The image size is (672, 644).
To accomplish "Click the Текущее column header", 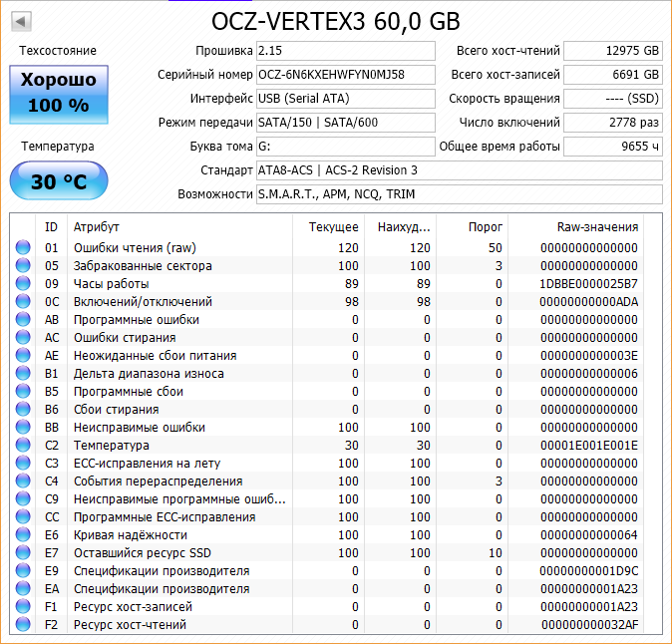I will 329,226.
